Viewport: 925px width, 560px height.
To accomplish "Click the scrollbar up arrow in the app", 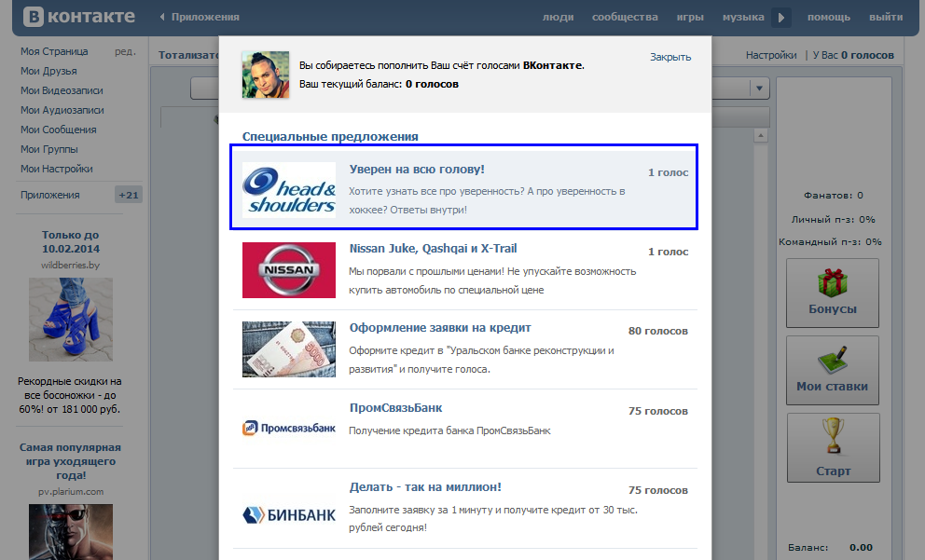I will (761, 136).
